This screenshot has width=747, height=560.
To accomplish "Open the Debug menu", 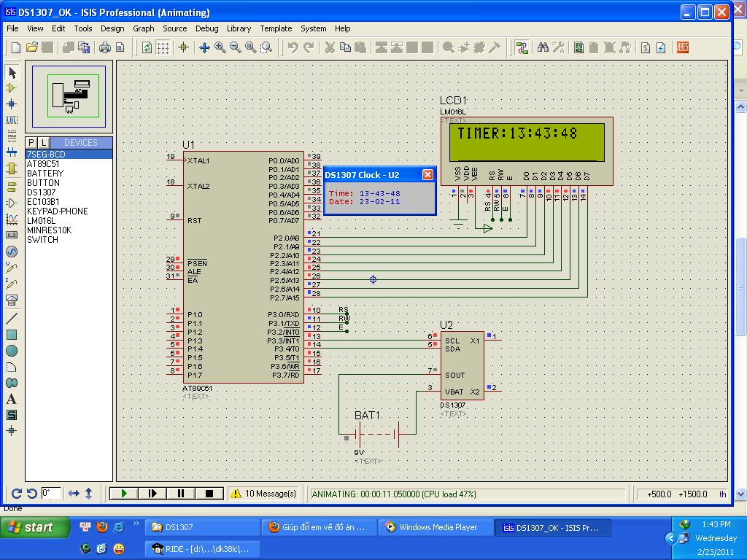I will tap(206, 28).
